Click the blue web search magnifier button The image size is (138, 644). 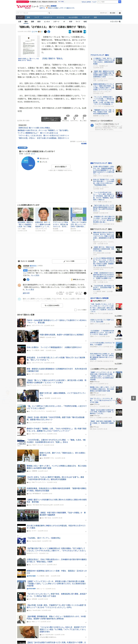120,2
